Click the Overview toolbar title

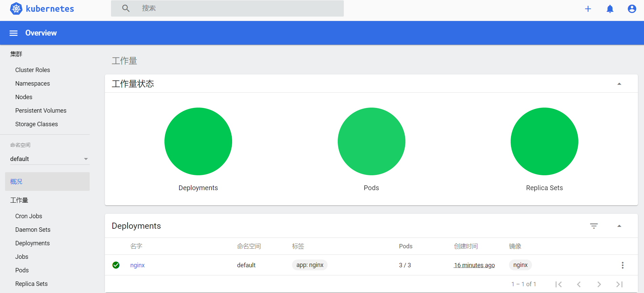(41, 33)
